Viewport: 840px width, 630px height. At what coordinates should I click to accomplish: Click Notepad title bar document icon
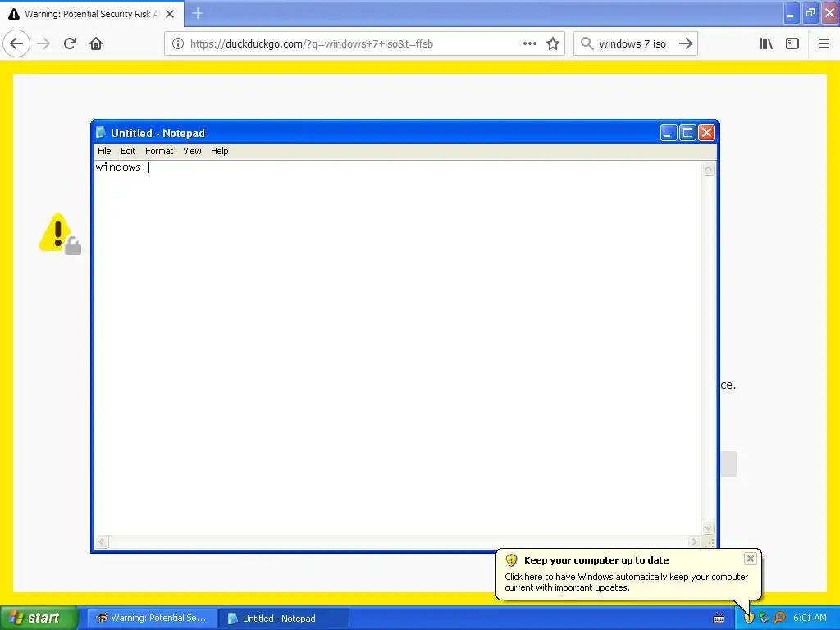point(101,132)
